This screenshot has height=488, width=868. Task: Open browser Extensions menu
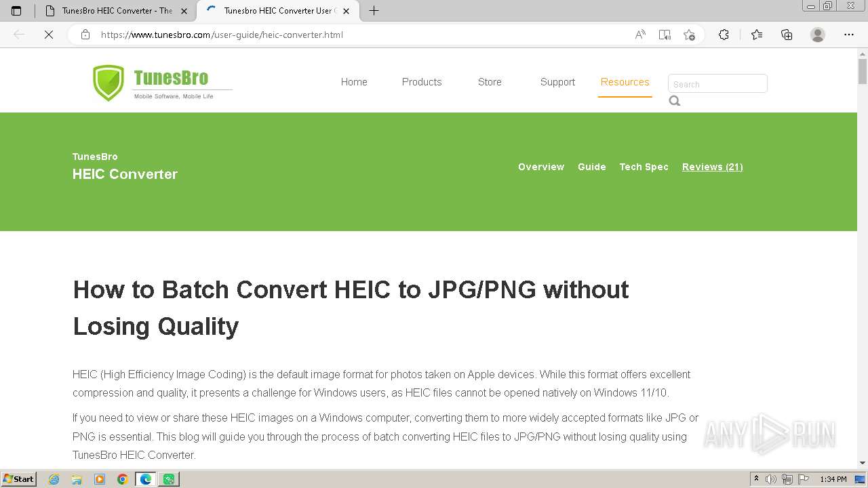[724, 35]
